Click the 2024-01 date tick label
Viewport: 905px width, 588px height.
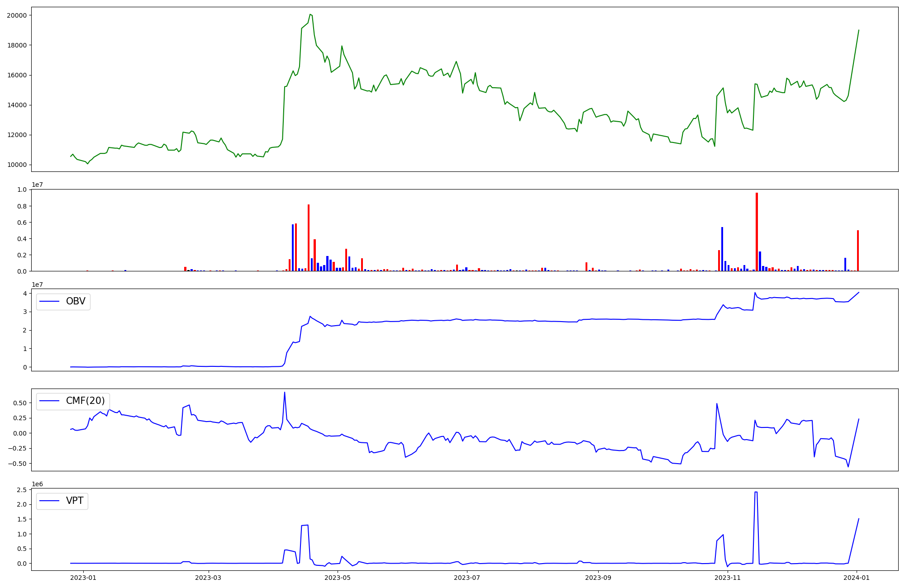[x=857, y=577]
